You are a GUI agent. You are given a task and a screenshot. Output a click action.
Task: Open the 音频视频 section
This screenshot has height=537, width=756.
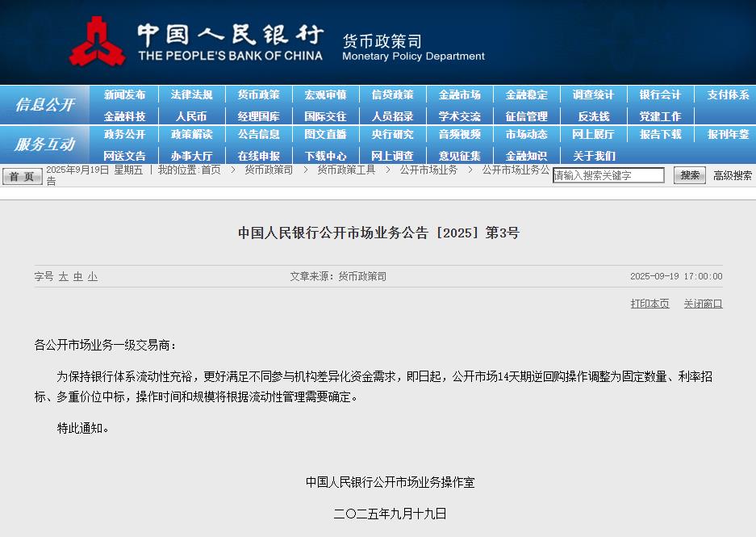pos(459,134)
